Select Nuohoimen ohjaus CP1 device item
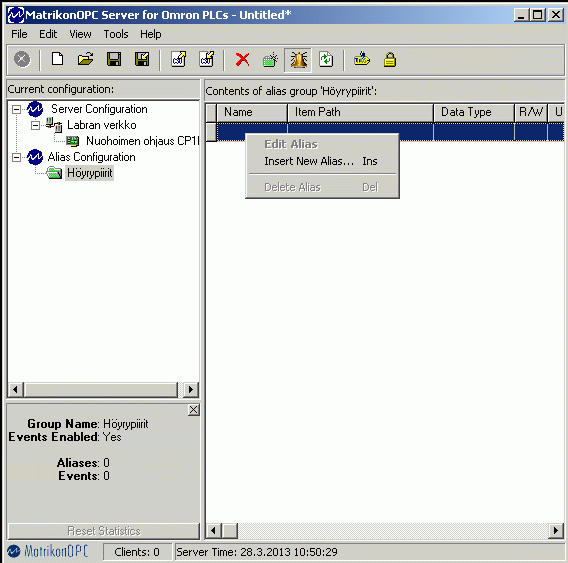This screenshot has height=563, width=568. click(142, 141)
